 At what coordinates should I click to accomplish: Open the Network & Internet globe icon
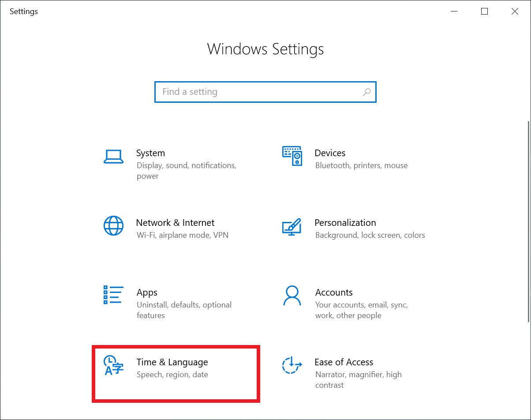(x=113, y=225)
